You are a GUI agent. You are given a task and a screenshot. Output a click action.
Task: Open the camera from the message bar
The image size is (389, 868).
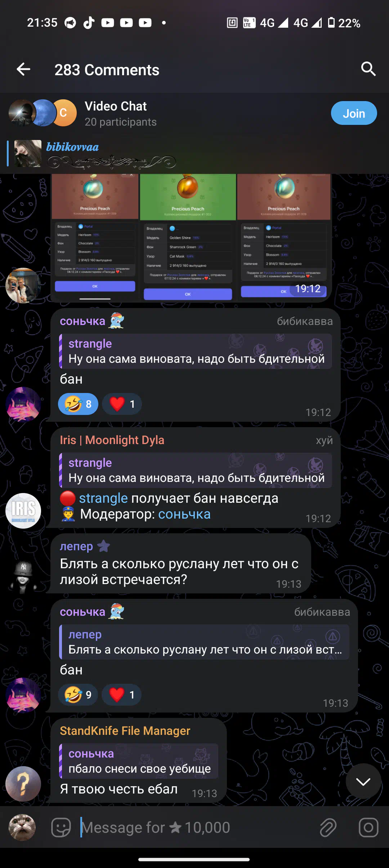pos(368,827)
